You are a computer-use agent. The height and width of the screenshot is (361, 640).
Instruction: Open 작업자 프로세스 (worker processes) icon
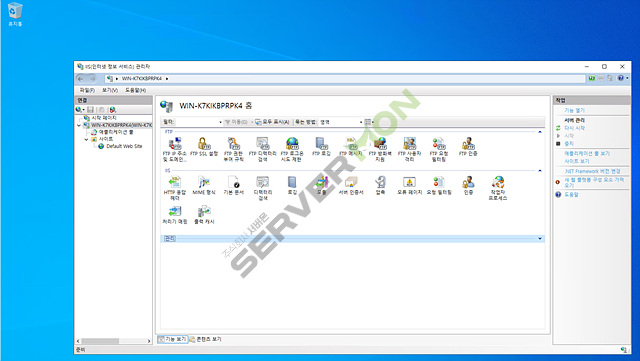tap(498, 188)
